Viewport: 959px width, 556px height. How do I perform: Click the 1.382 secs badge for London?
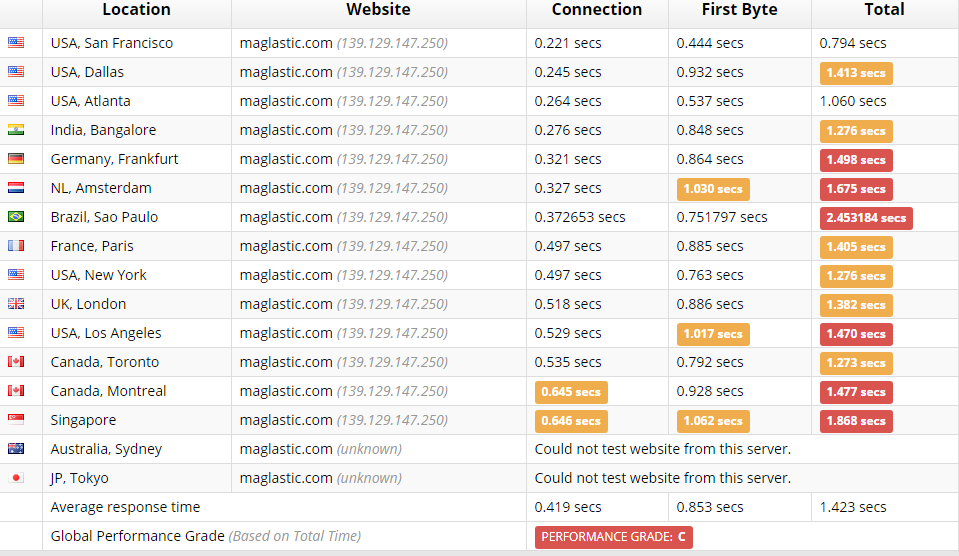point(856,305)
